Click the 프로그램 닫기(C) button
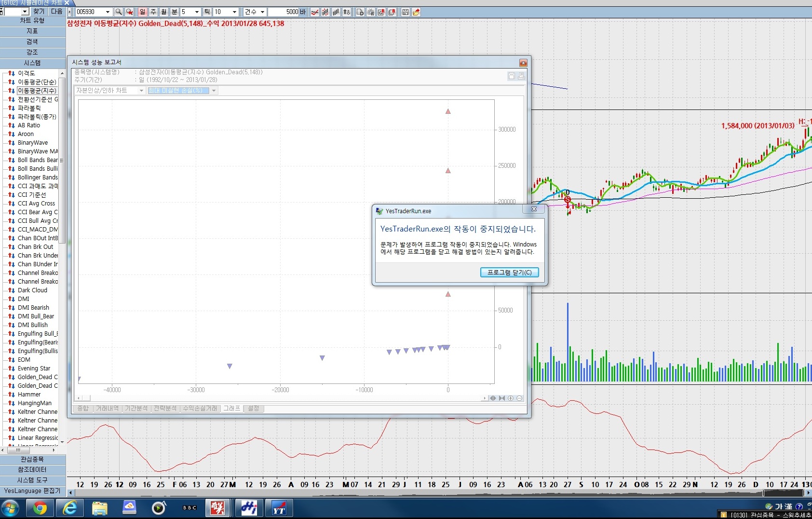 (x=509, y=273)
